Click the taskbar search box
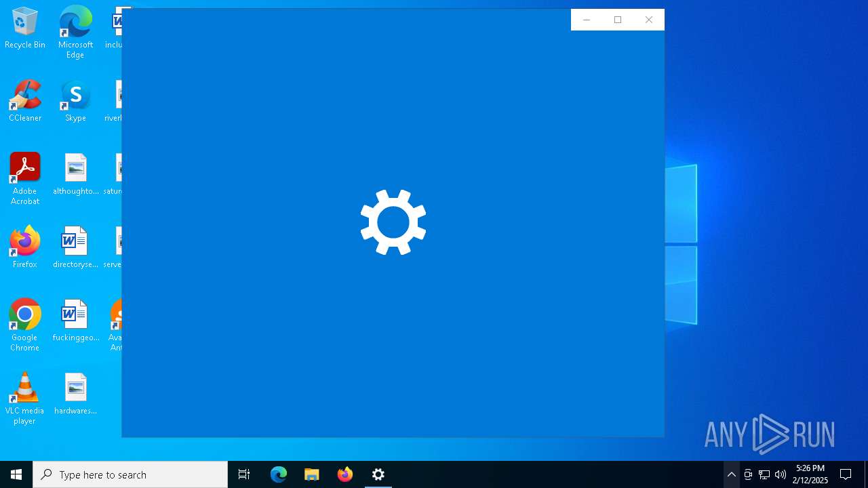This screenshot has width=868, height=488. [x=130, y=474]
